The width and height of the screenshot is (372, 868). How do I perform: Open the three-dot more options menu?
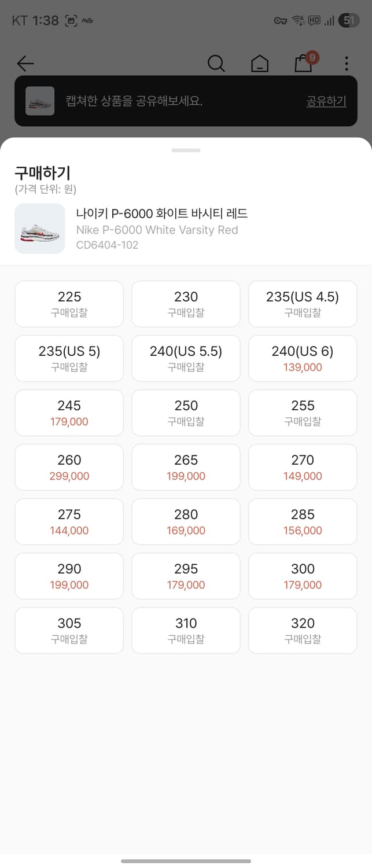pos(346,63)
